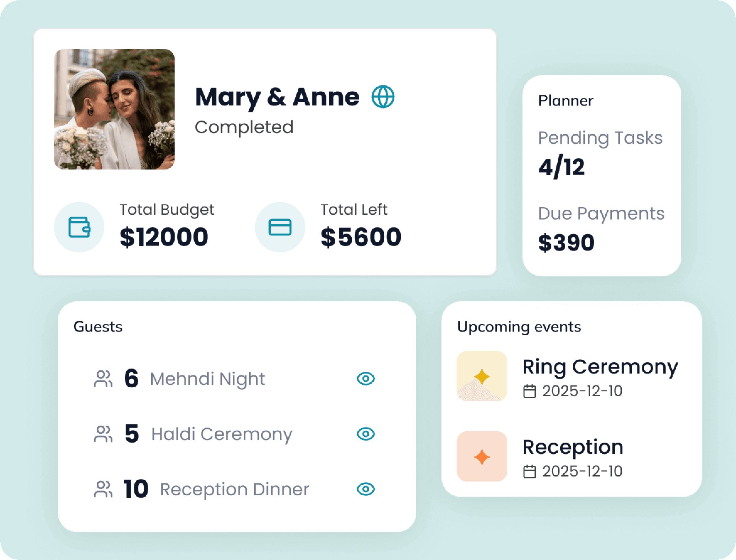Show guest details for Mehndi Night

[x=366, y=379]
